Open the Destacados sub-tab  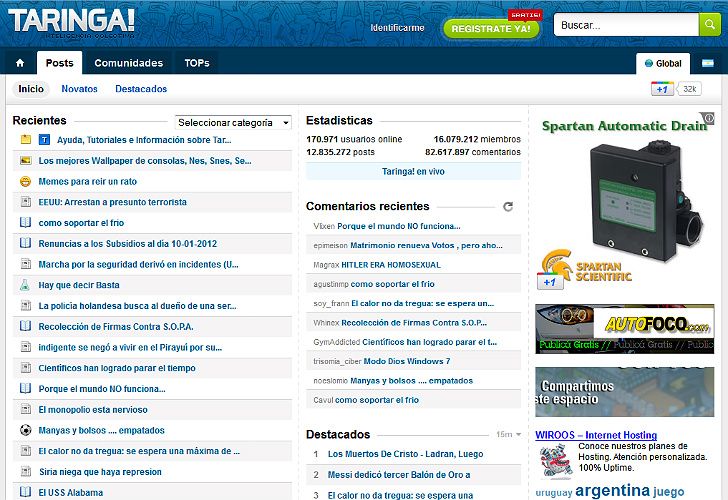coord(141,89)
